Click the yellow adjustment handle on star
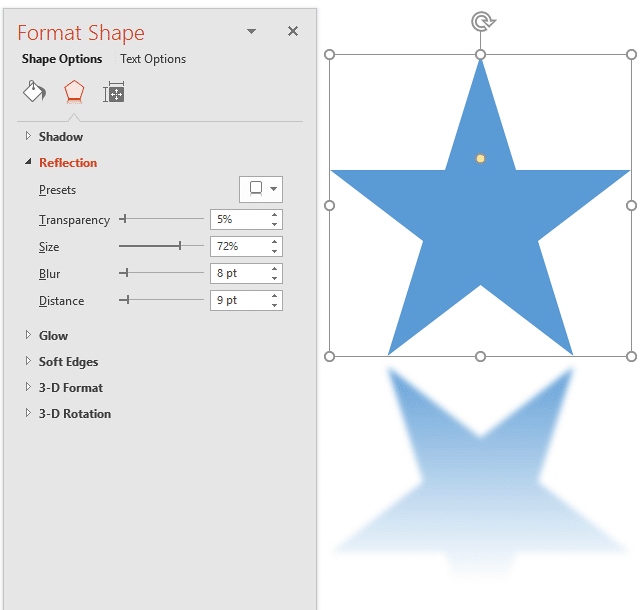642x610 pixels. (x=480, y=158)
